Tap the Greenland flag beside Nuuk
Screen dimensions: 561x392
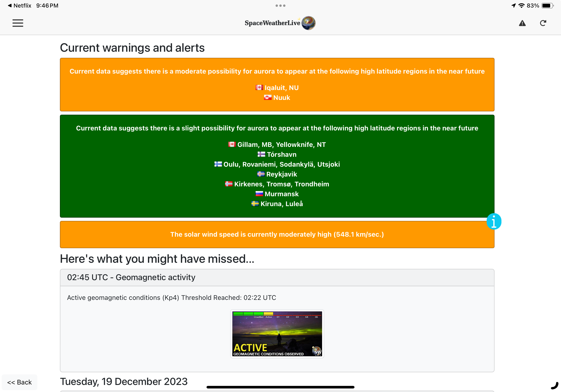click(x=268, y=98)
